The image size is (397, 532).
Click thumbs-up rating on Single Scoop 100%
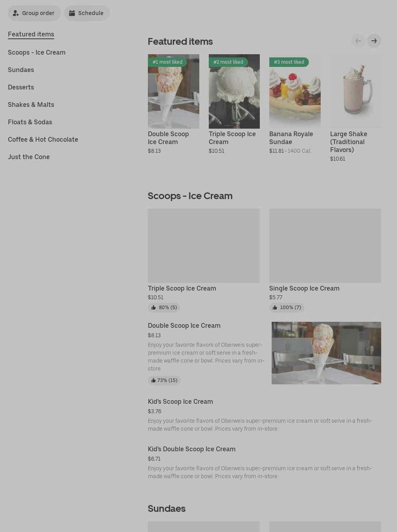[287, 308]
